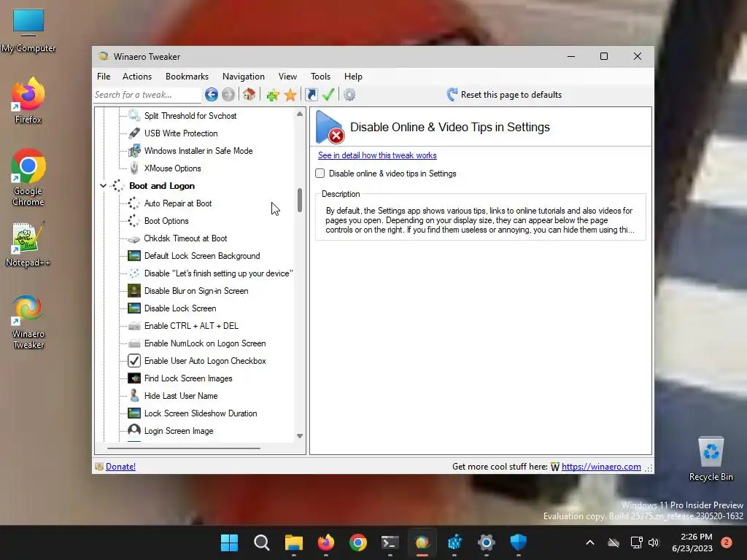747x560 pixels.
Task: Select USB Write Protection tweak
Action: pyautogui.click(x=181, y=133)
